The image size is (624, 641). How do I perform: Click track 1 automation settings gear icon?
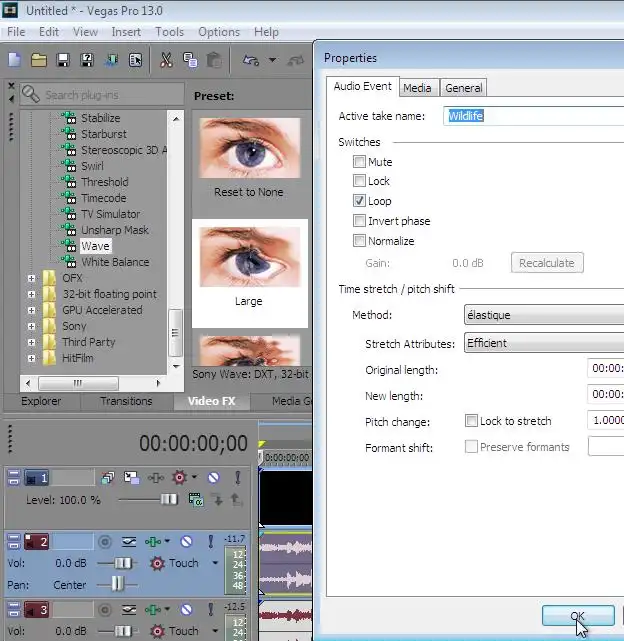(179, 477)
